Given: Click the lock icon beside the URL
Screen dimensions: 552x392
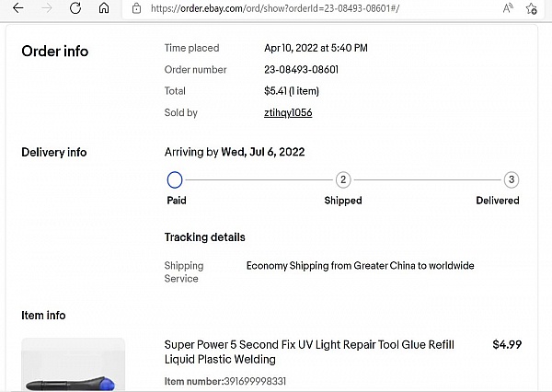Looking at the screenshot, I should tap(136, 8).
